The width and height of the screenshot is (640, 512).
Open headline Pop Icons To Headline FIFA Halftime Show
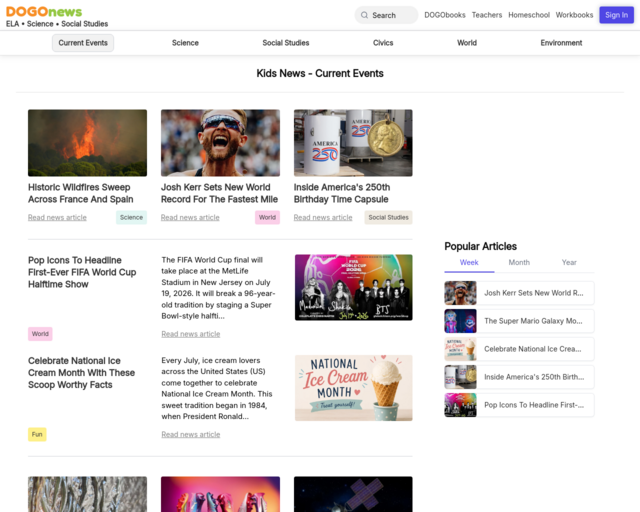(82, 272)
